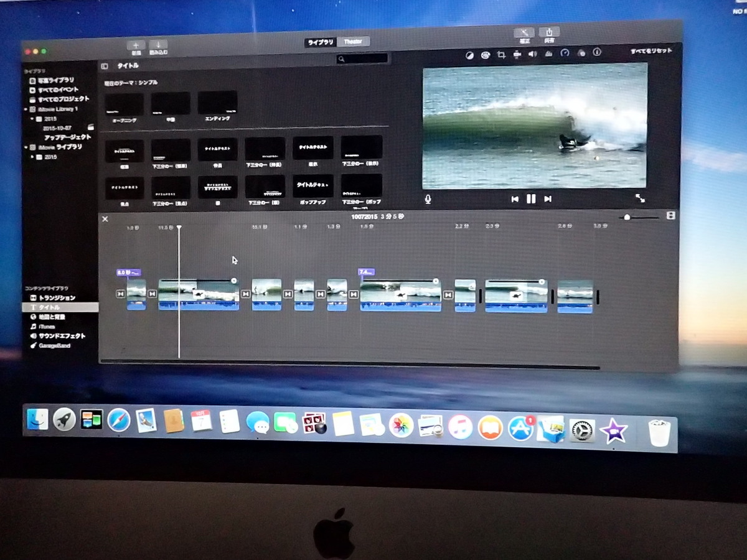Click the 読み込み import button
This screenshot has width=747, height=560.
(x=158, y=45)
